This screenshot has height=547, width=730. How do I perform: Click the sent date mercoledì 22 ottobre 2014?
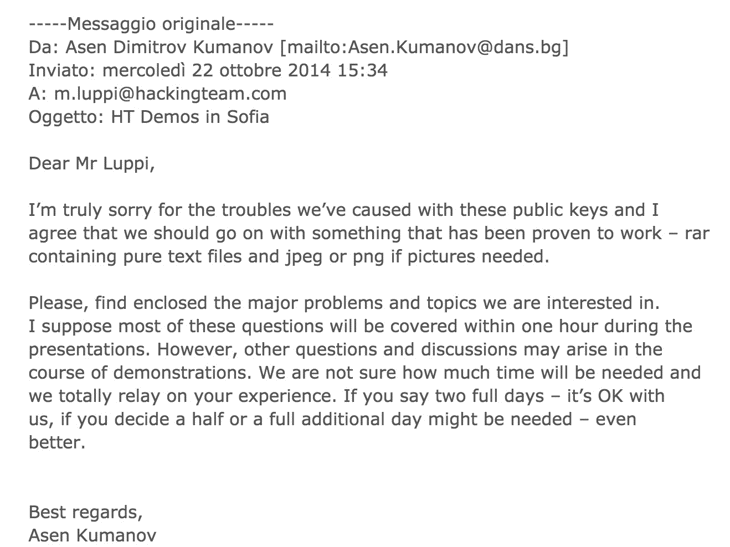(x=216, y=70)
